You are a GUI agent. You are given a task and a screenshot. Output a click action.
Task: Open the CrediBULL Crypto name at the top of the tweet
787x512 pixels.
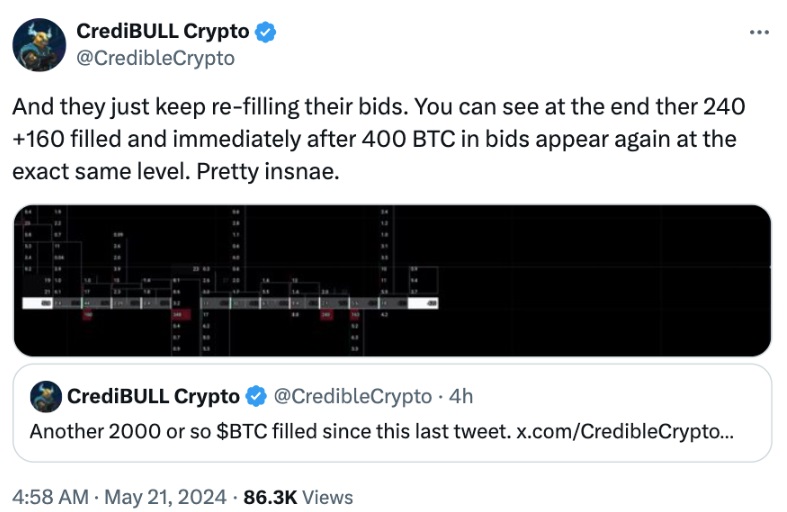pyautogui.click(x=163, y=33)
